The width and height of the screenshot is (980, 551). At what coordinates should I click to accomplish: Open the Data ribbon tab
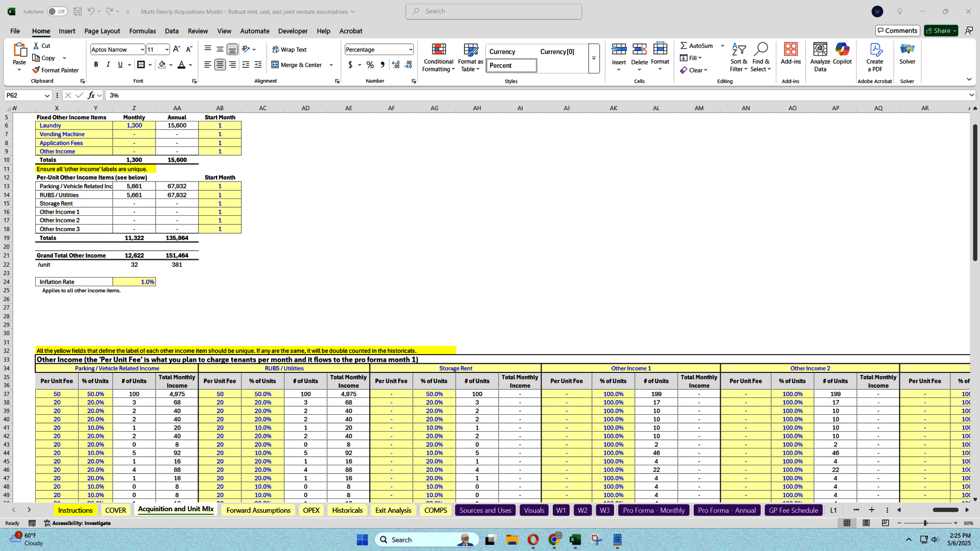pyautogui.click(x=171, y=31)
